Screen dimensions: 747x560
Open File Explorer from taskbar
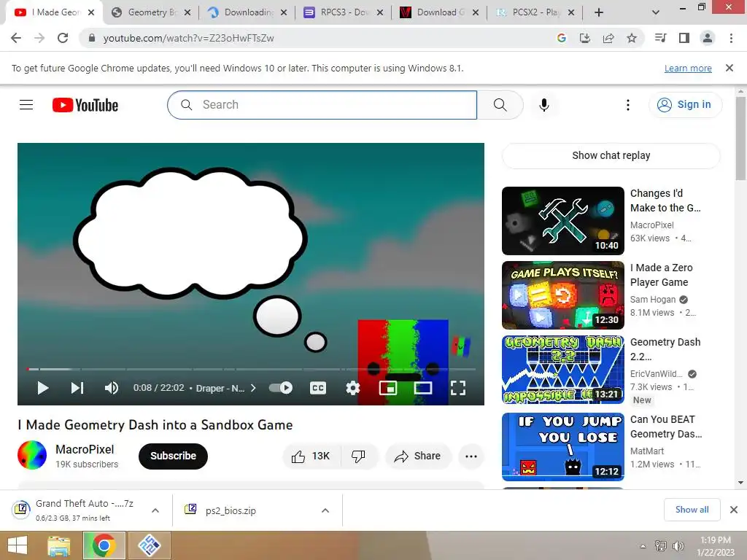[59, 546]
